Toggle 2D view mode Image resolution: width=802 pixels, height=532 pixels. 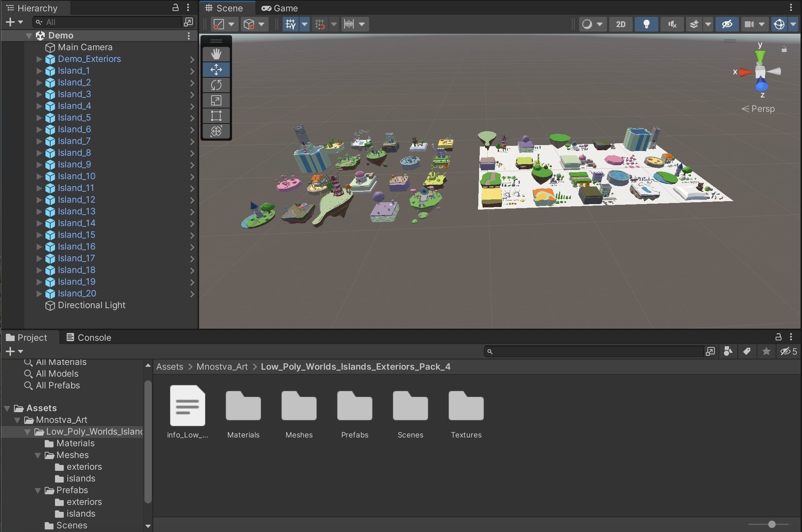[621, 24]
